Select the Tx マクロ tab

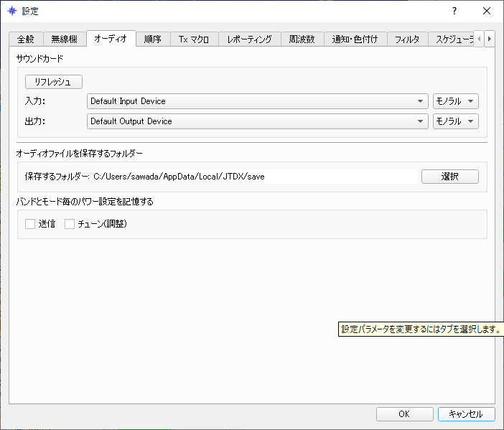click(194, 39)
